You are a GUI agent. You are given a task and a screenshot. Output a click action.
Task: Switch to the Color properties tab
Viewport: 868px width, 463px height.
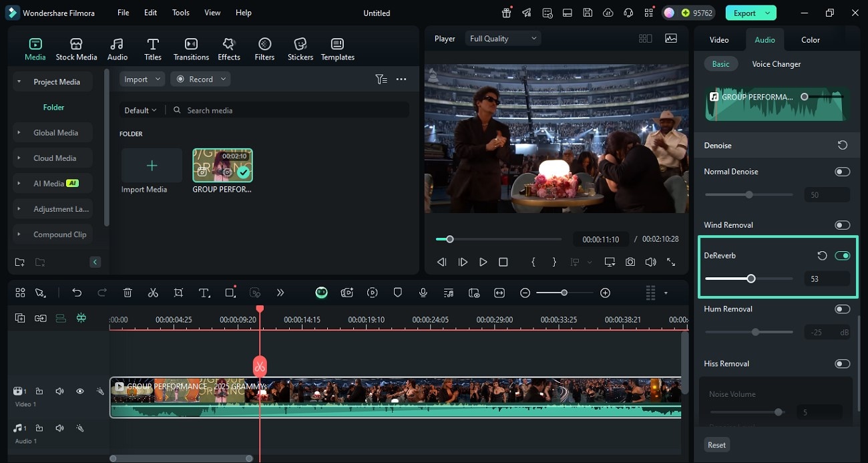click(x=811, y=39)
